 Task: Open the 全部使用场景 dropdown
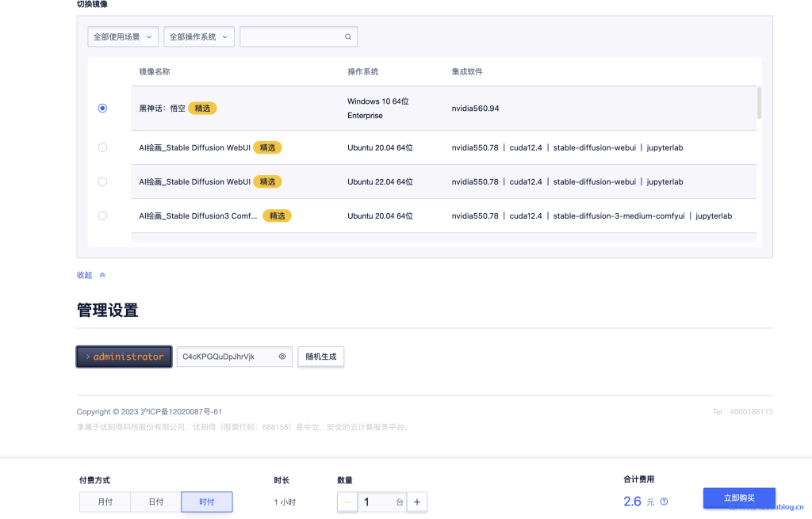tap(122, 36)
